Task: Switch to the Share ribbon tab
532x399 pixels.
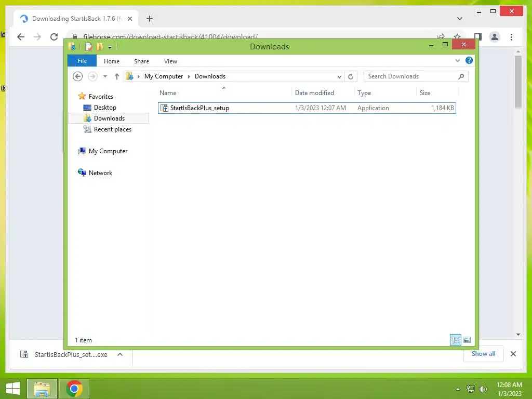Action: (x=141, y=61)
